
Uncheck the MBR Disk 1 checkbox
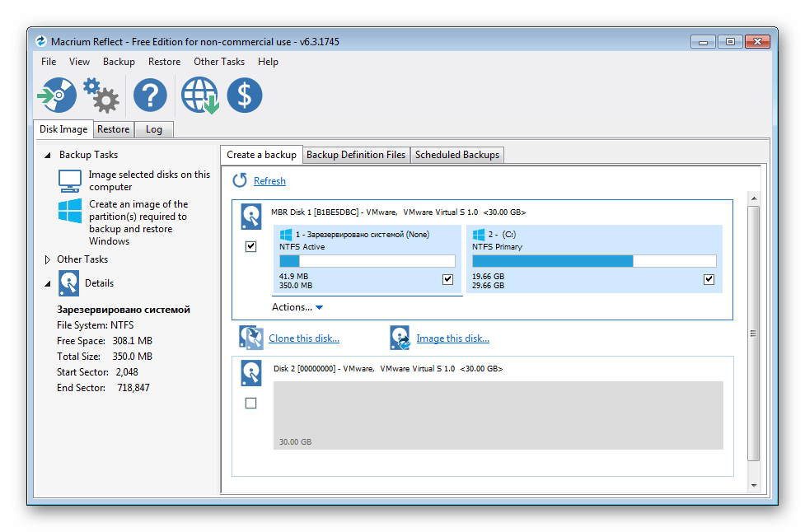click(x=251, y=246)
